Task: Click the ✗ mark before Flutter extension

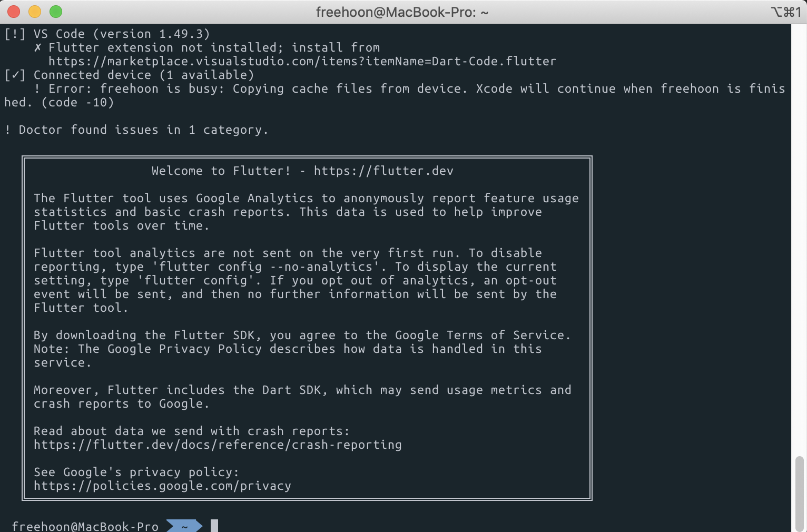Action: click(37, 48)
